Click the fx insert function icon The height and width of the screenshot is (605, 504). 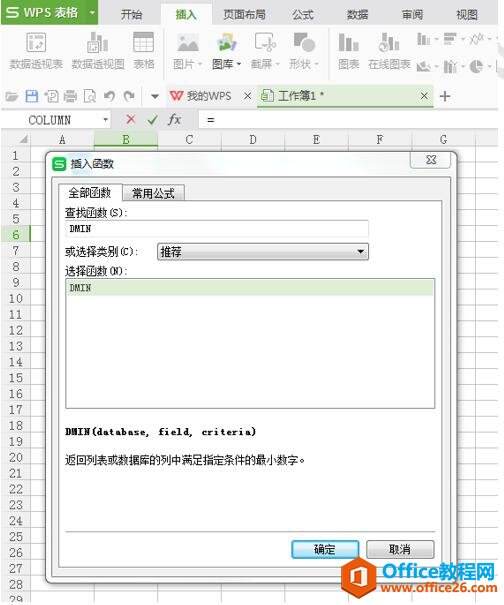coord(174,120)
